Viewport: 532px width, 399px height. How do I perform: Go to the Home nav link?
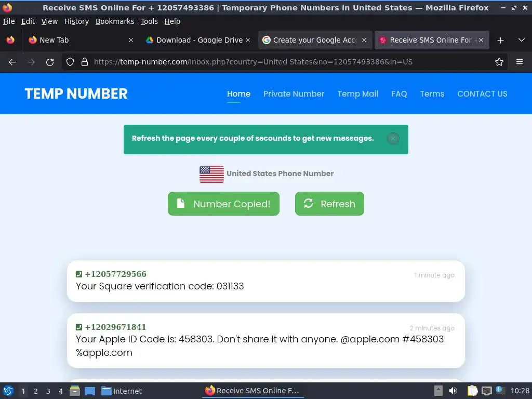pos(238,94)
